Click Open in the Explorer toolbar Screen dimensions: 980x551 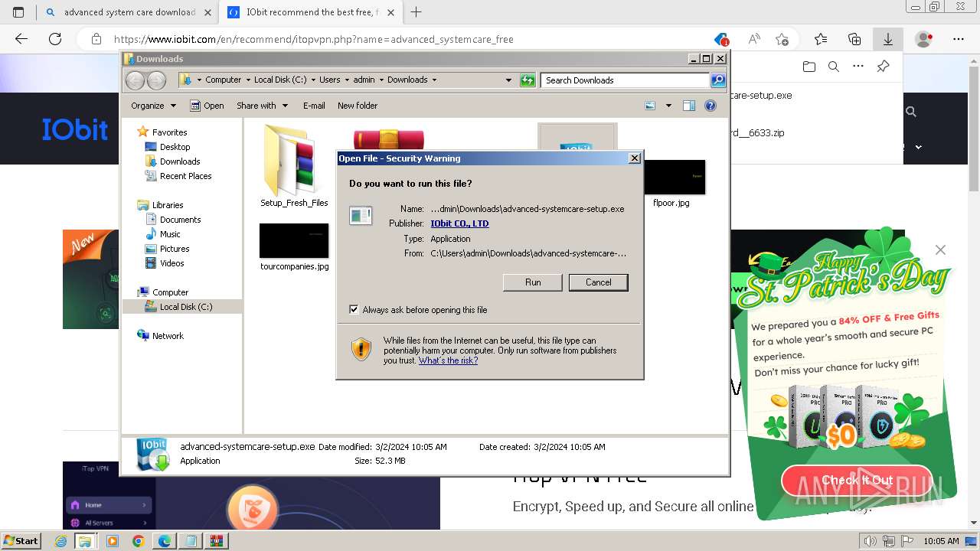207,106
